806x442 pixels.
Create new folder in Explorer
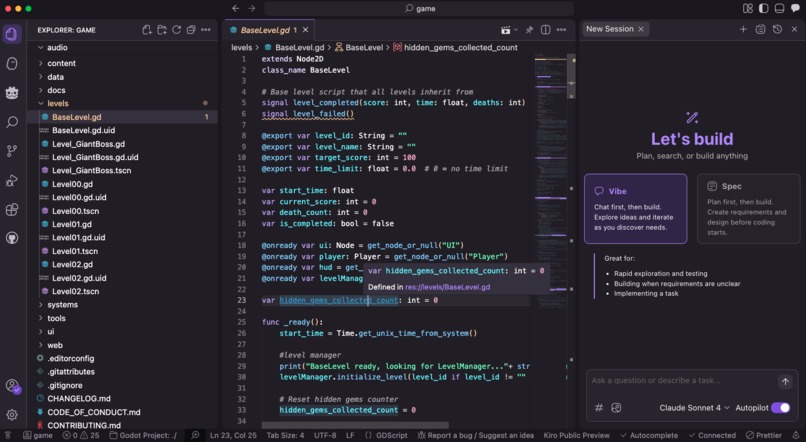(x=162, y=30)
